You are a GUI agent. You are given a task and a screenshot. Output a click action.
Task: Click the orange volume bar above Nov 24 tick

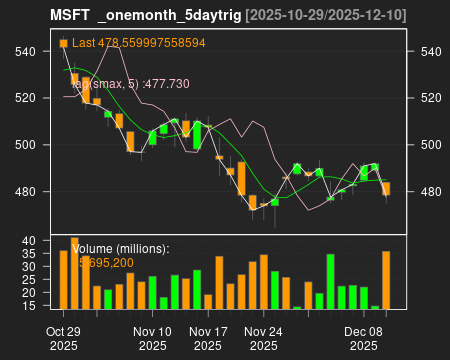264,282
